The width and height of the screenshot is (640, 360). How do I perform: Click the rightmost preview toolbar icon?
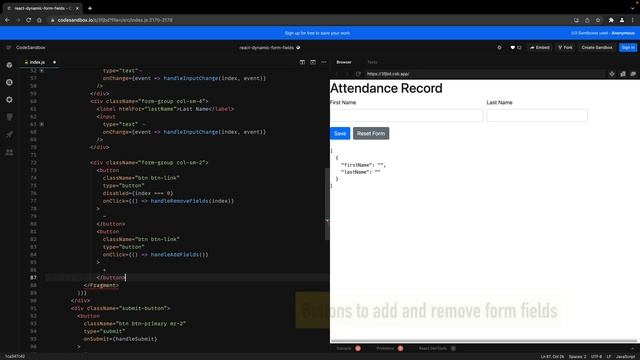(x=633, y=74)
